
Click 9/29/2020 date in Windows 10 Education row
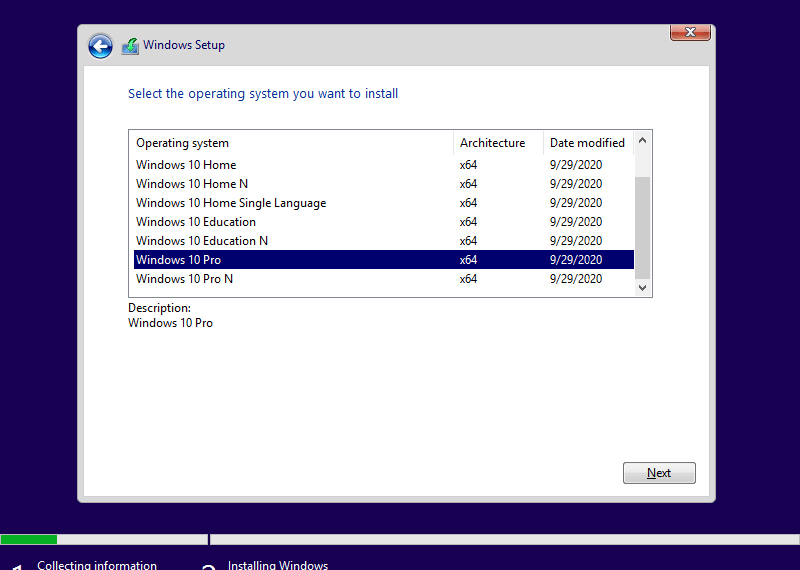pos(576,221)
